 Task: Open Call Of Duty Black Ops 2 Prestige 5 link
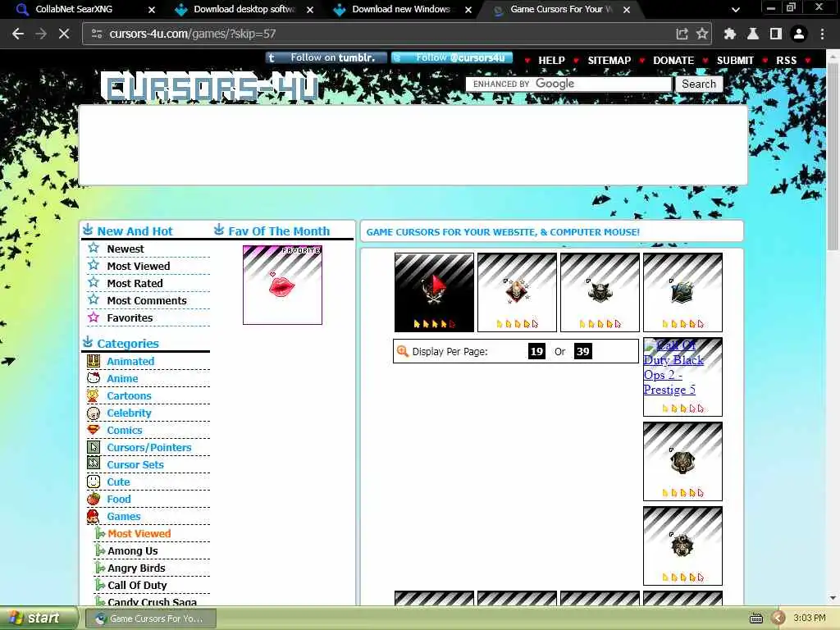(x=673, y=367)
